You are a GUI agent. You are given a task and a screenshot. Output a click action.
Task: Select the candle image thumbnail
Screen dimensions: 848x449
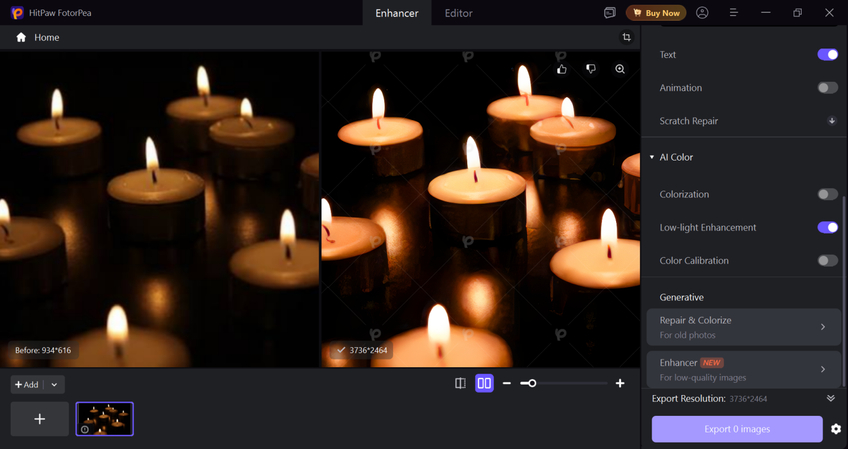click(x=104, y=419)
